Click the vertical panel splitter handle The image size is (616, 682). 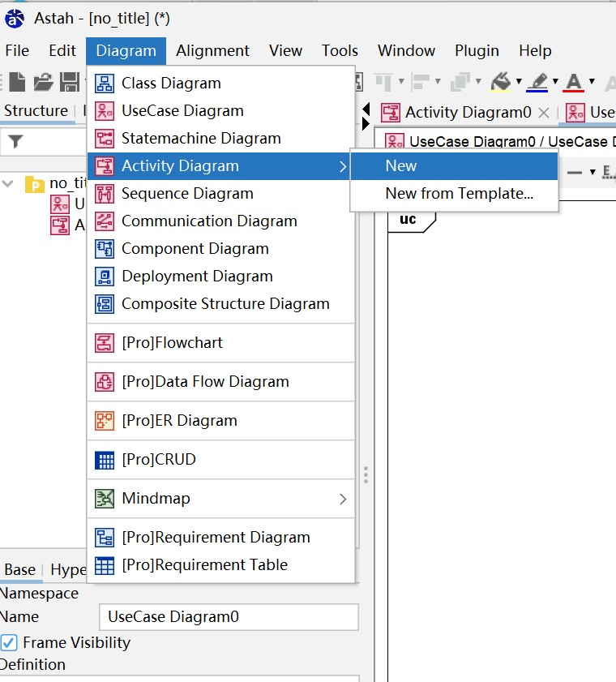[366, 475]
